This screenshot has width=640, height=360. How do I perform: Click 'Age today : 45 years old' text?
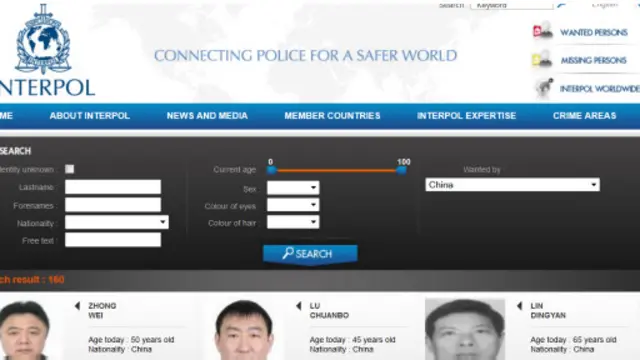click(352, 340)
